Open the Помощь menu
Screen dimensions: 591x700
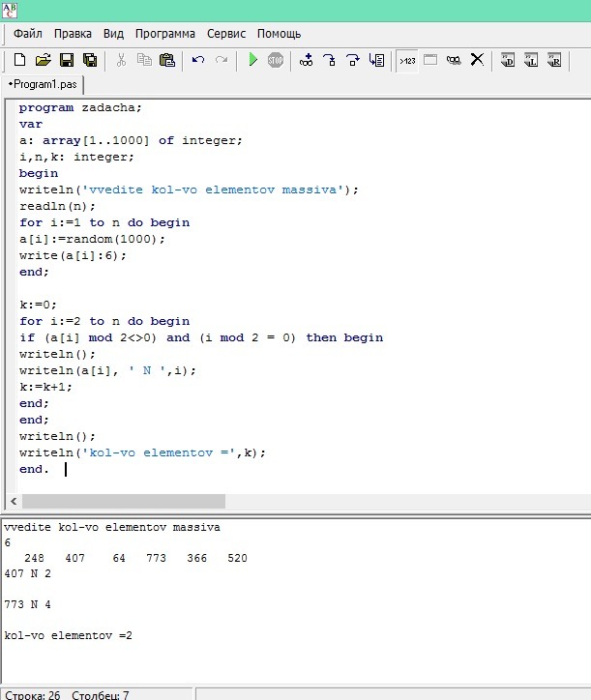pos(279,33)
